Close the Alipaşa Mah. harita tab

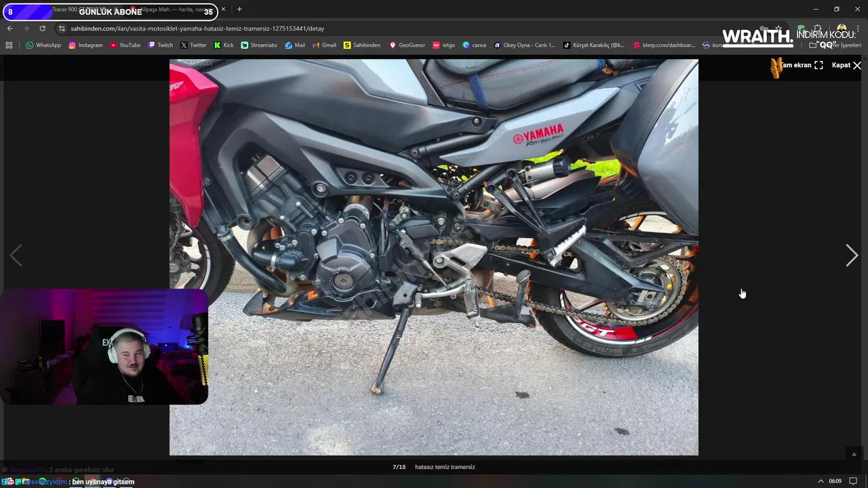(x=223, y=9)
